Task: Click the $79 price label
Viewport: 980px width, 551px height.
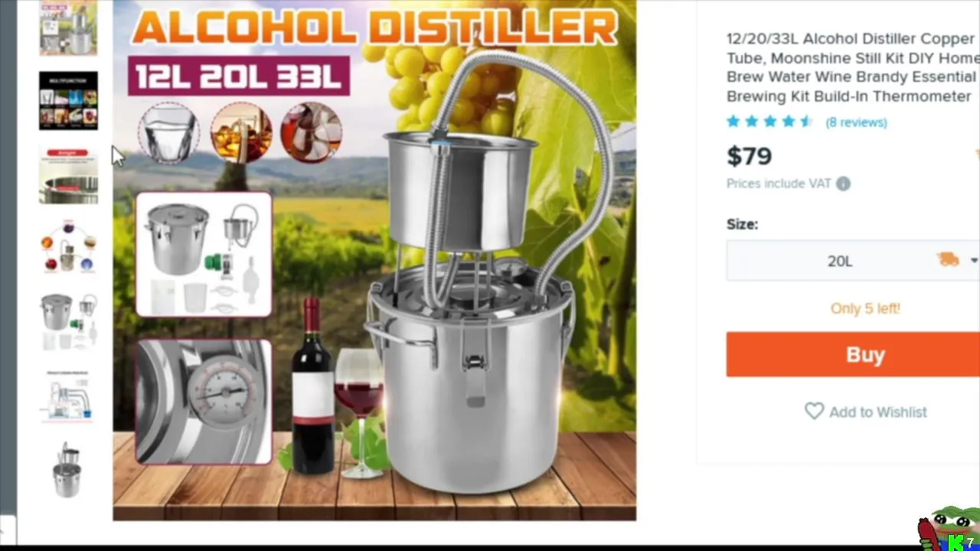Action: 749,156
